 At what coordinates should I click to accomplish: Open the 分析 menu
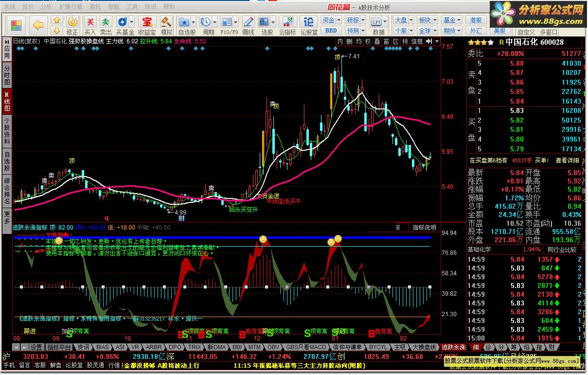(x=46, y=7)
